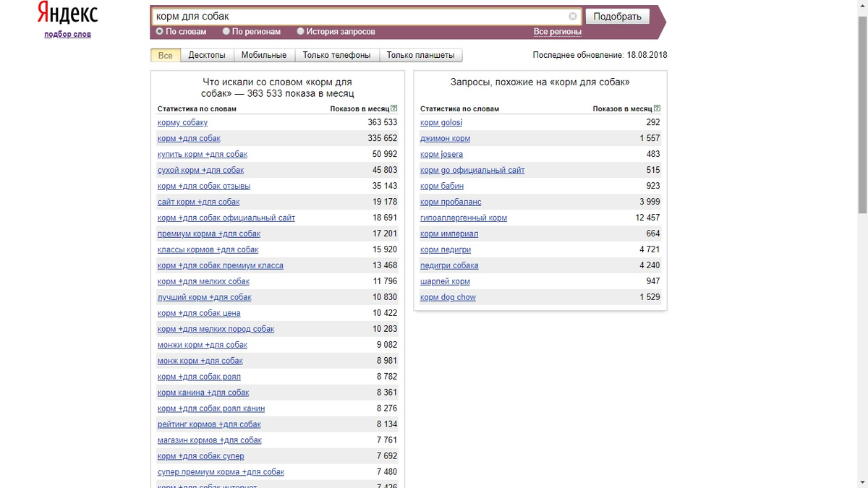Open the джимон корм similar query
Screen dimensions: 868x488
(445, 138)
